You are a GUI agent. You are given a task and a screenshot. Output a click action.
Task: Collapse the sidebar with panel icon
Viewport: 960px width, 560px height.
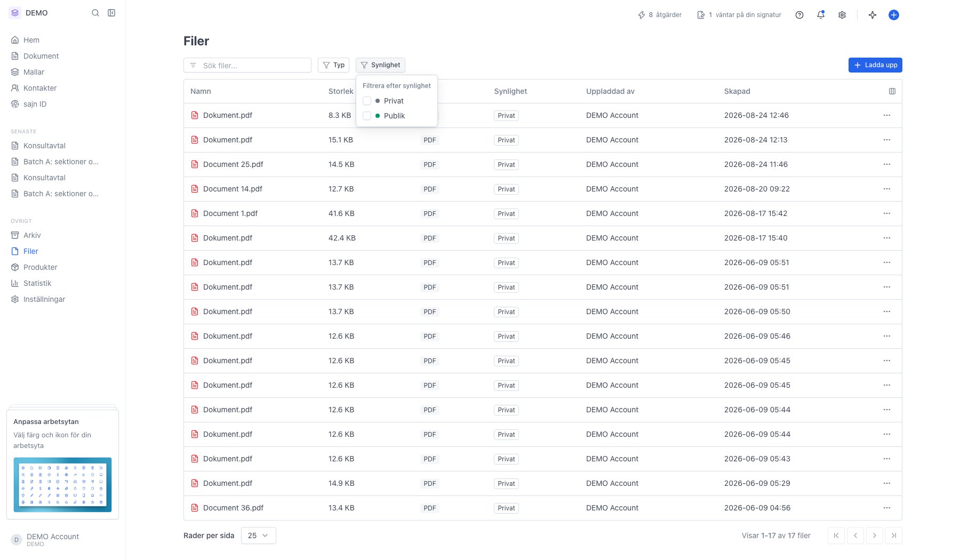coord(111,13)
